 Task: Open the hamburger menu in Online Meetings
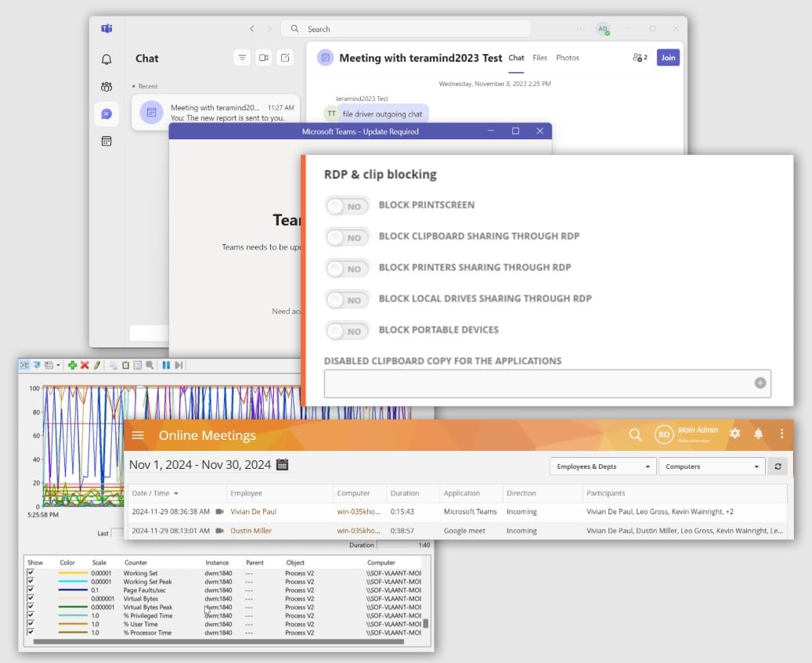pos(138,435)
